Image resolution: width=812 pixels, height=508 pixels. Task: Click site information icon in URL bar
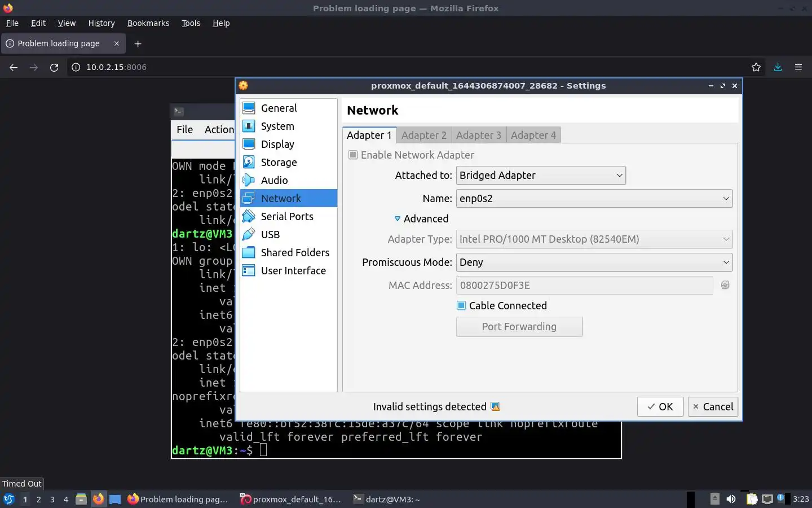(x=76, y=67)
